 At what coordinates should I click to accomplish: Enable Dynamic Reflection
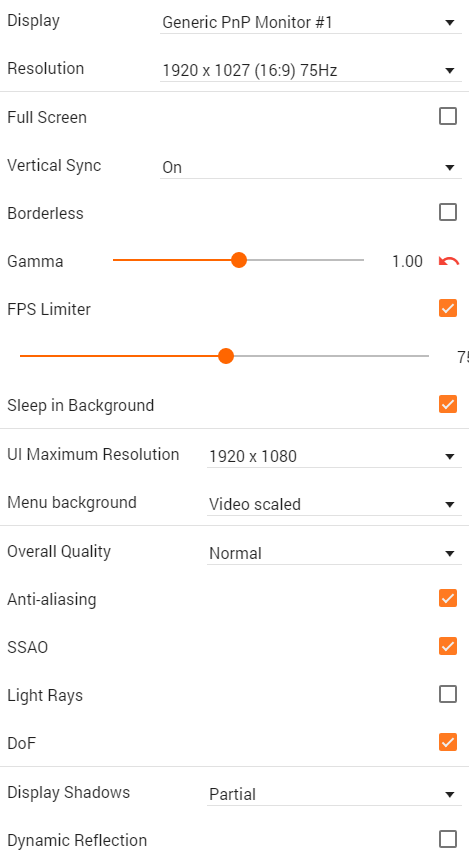448,839
